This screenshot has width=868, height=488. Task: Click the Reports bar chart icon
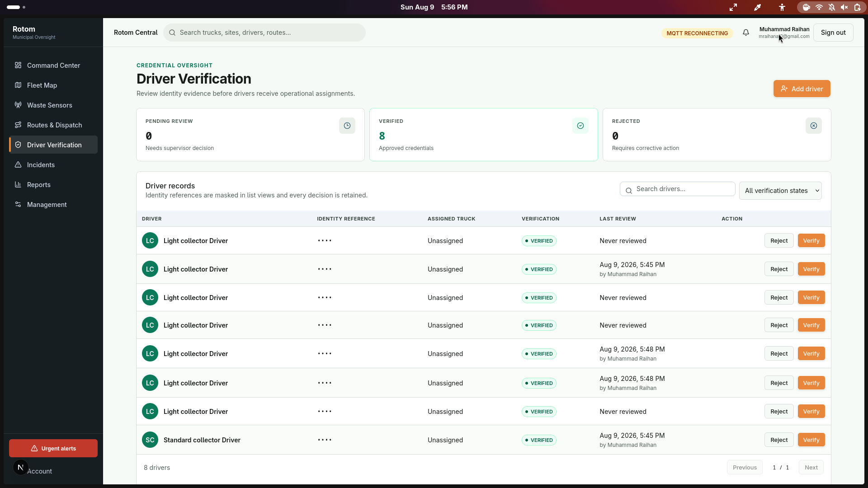18,184
